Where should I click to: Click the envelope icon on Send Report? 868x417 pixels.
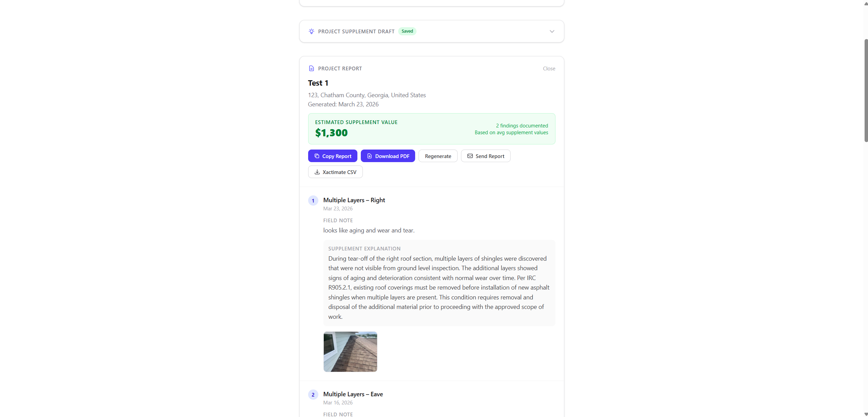tap(470, 156)
